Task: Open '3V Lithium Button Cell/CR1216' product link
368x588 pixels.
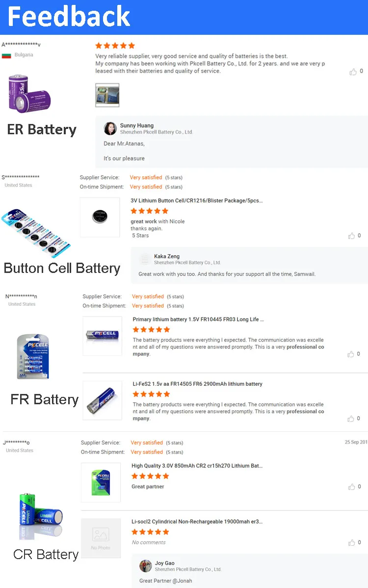Action: coord(196,201)
